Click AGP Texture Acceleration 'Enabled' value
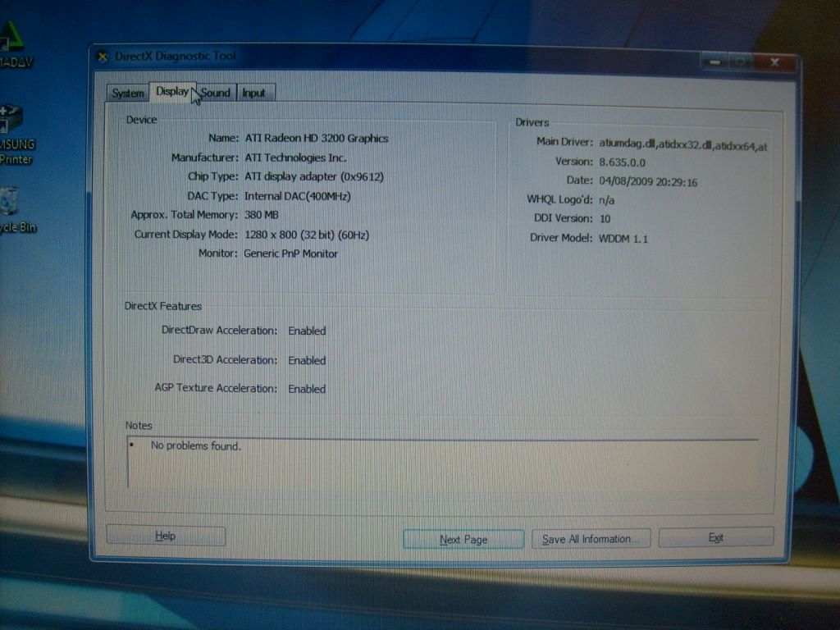This screenshot has width=840, height=630. point(307,389)
